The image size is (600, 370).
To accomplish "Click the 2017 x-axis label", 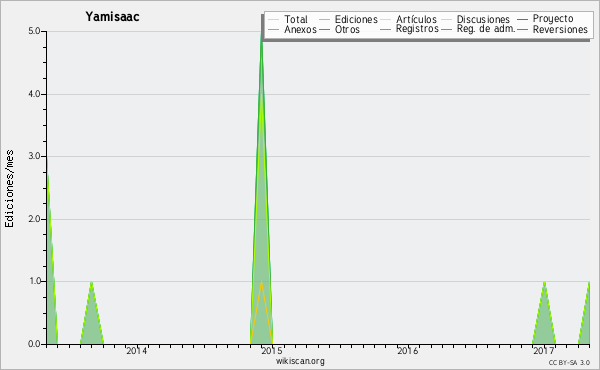I will pos(543,350).
